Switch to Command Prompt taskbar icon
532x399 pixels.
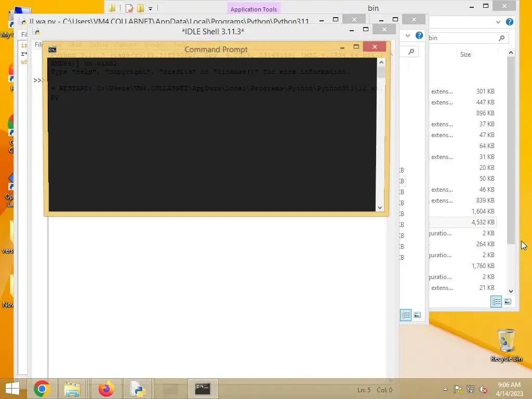tap(203, 389)
